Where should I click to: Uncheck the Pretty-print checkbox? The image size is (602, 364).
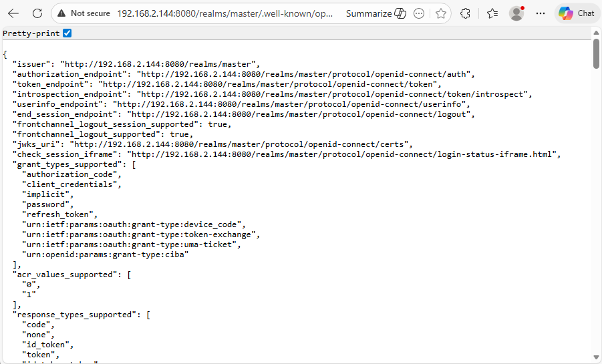point(67,33)
